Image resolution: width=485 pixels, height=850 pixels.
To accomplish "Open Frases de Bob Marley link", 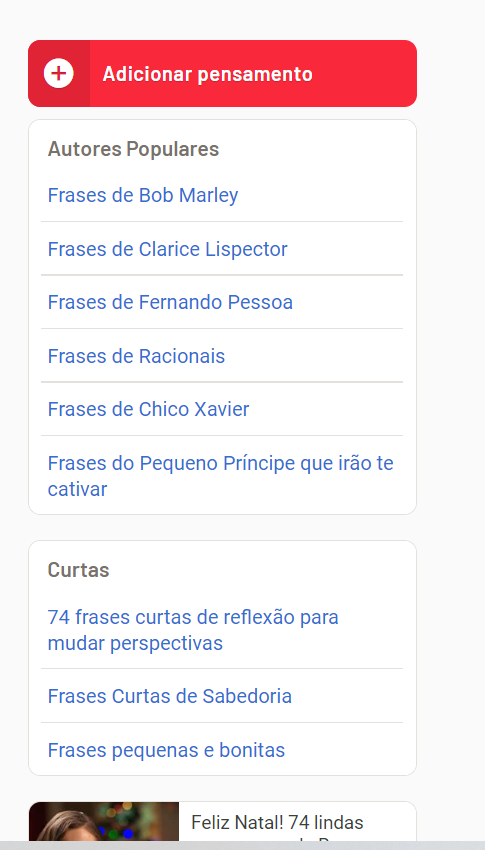I will pyautogui.click(x=143, y=195).
